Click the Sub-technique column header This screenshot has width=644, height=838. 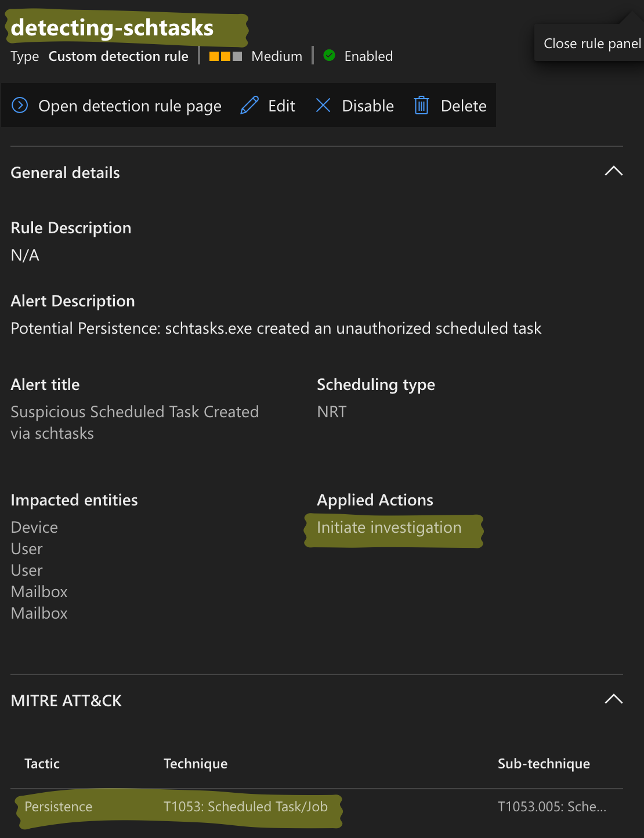coord(544,763)
